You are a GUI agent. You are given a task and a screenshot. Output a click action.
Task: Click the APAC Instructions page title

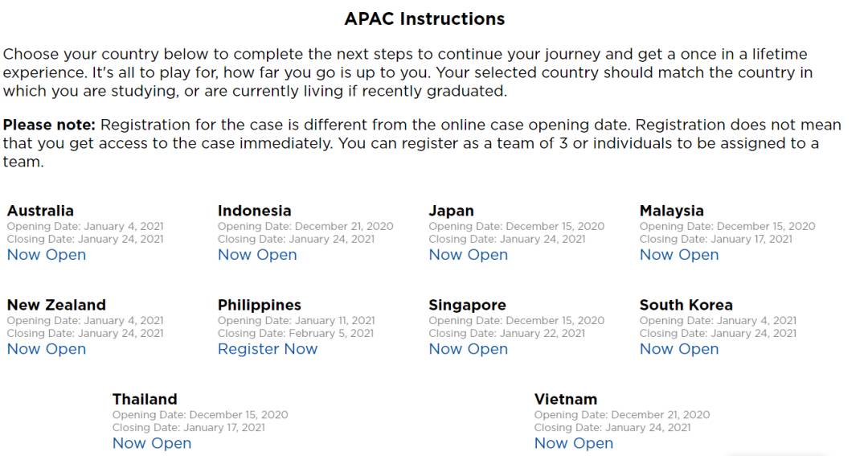[x=424, y=18]
